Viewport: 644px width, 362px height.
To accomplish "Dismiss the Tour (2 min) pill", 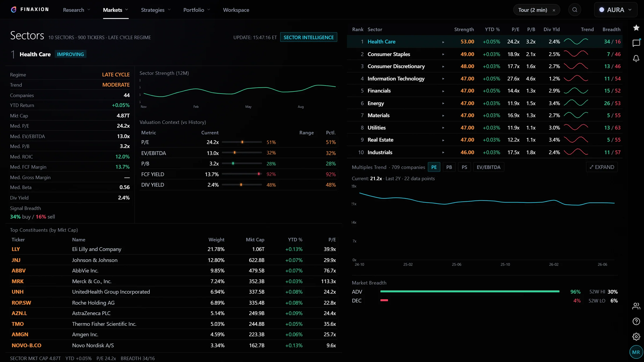I will pyautogui.click(x=554, y=10).
